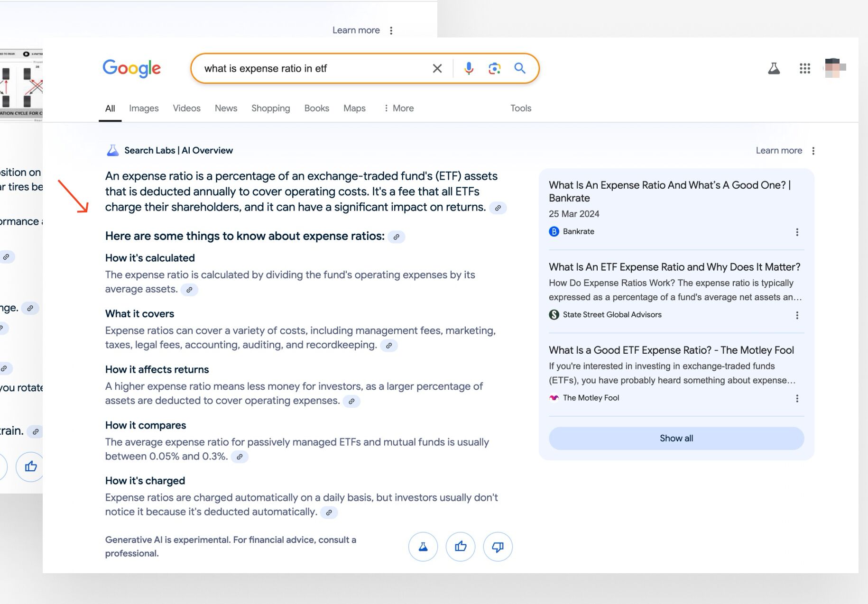Show all sources for the AI Overview
The height and width of the screenshot is (604, 868).
[x=675, y=438]
